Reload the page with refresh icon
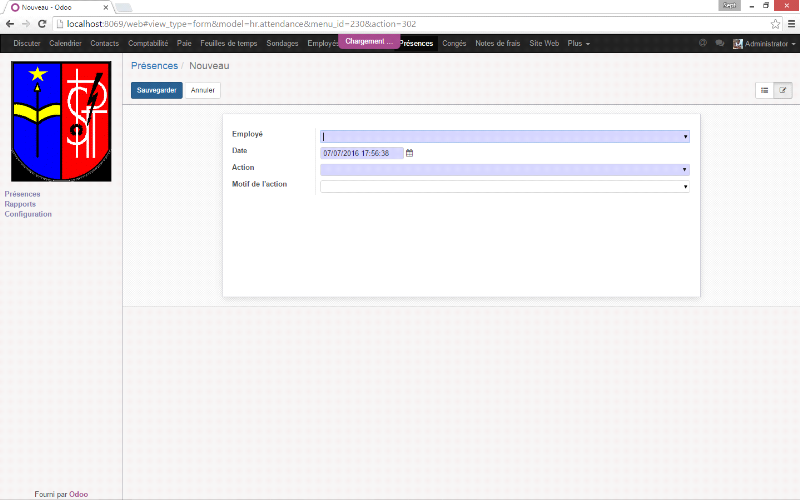Image resolution: width=800 pixels, height=500 pixels. tap(42, 24)
